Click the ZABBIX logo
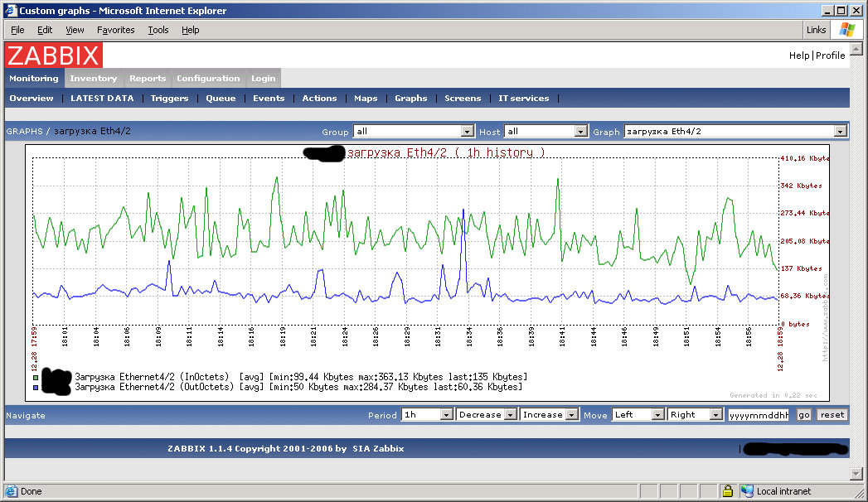Image resolution: width=868 pixels, height=502 pixels. pyautogui.click(x=54, y=56)
